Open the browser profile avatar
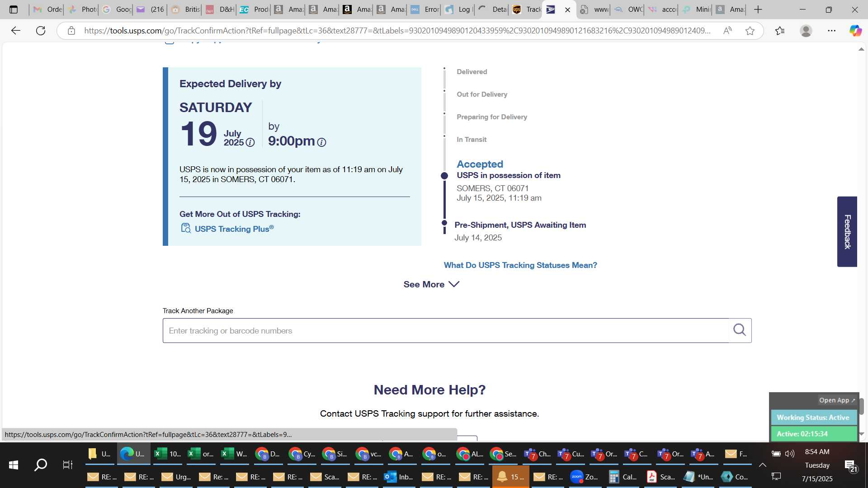Screen dimensions: 868x488 (806, 31)
